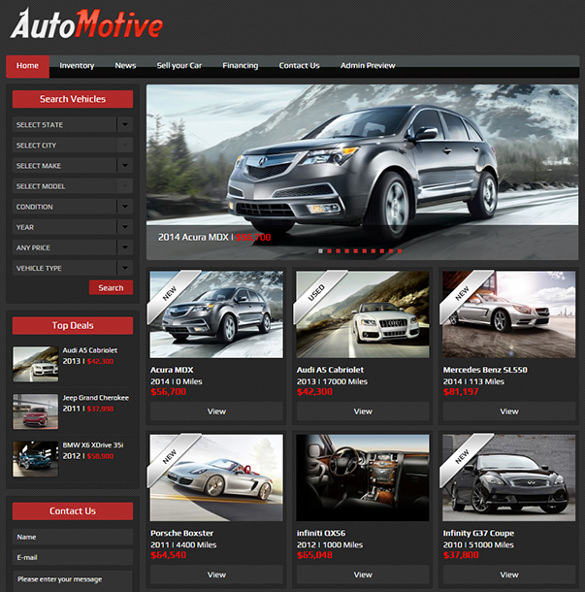The image size is (585, 592).
Task: View the Audi A5 Cabriolet listing
Action: click(x=363, y=412)
